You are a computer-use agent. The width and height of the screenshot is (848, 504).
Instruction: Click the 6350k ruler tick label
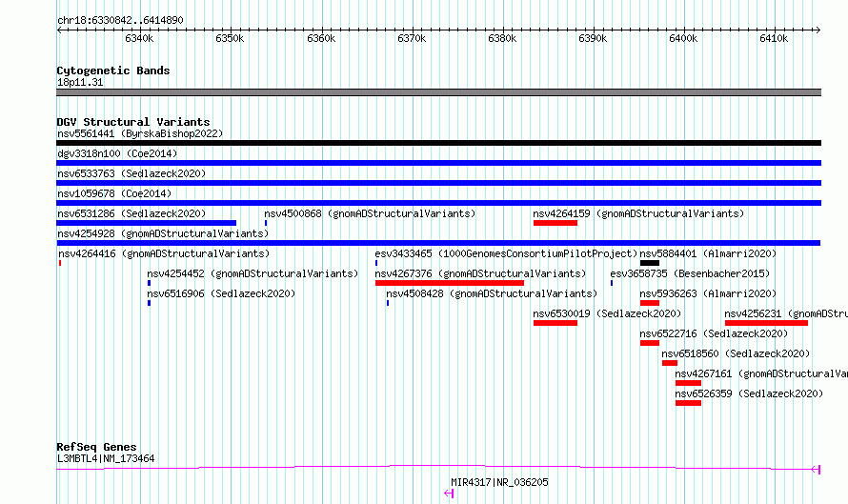[x=230, y=38]
